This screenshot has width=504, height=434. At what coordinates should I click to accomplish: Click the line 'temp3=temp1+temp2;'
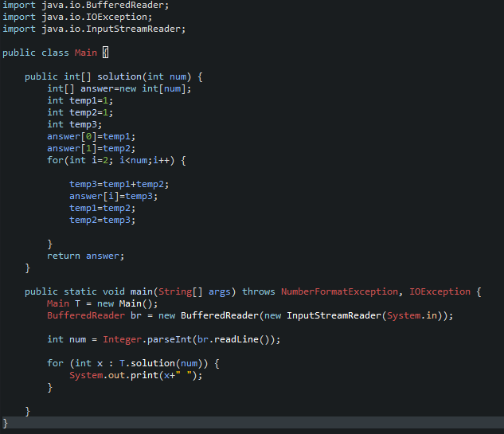119,184
